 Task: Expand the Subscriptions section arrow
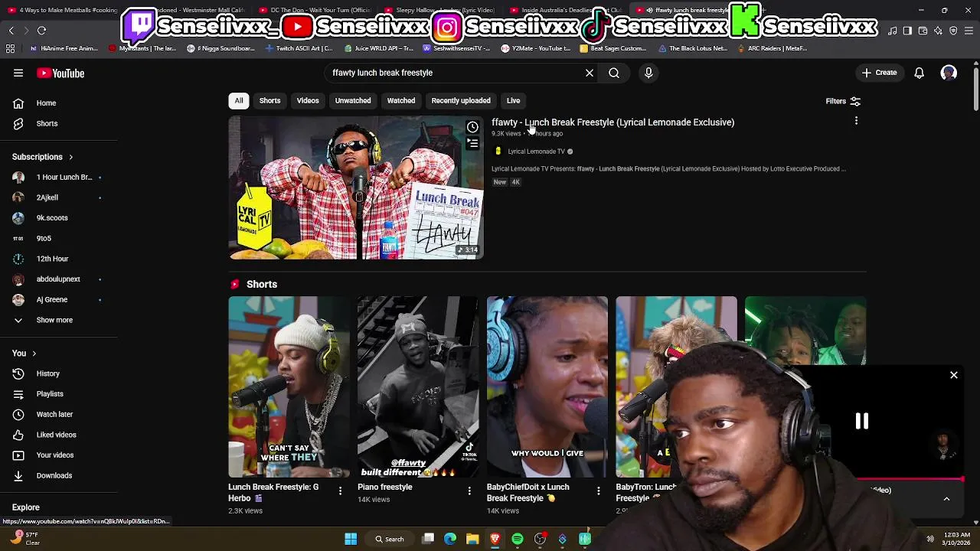click(70, 157)
